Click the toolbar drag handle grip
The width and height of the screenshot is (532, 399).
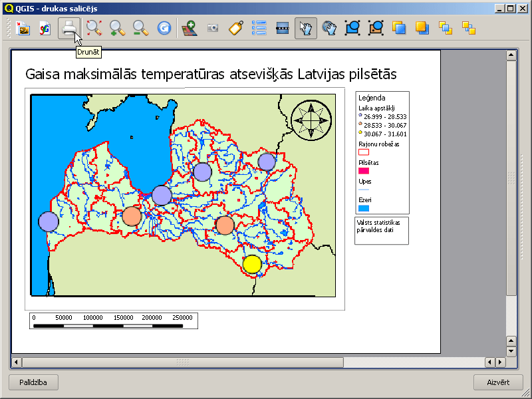9,29
